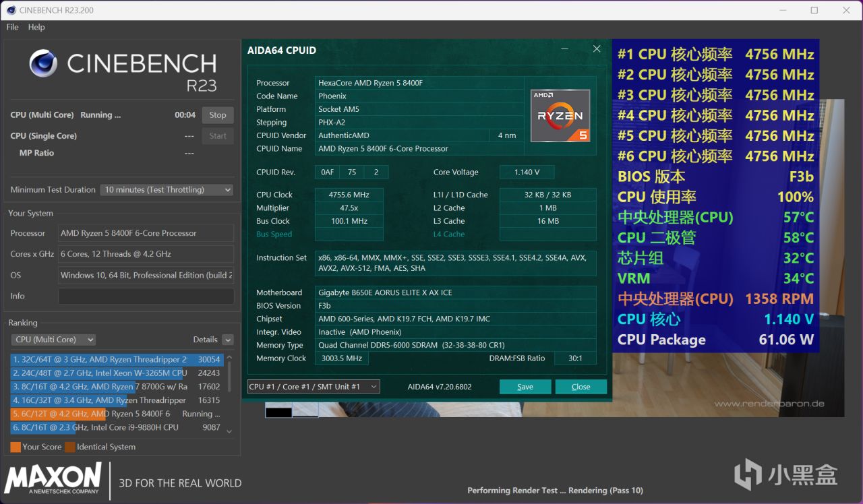The image size is (863, 504).
Task: Select ranking row 4, 16C/32T Threadripper 16315
Action: pos(117,400)
